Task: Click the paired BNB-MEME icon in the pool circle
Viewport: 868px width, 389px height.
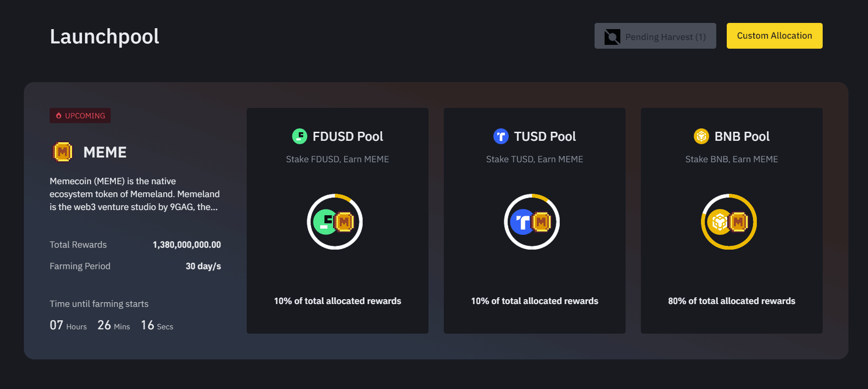Action: click(729, 221)
